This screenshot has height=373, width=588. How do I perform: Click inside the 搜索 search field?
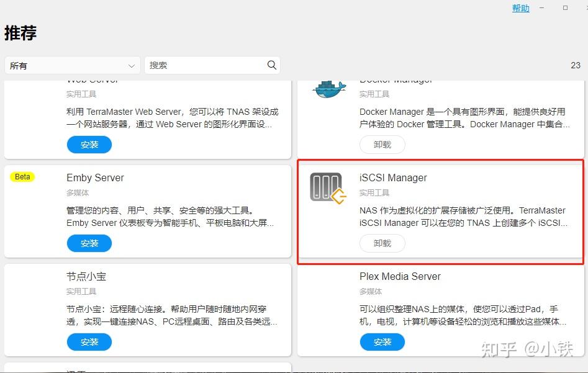tap(205, 65)
